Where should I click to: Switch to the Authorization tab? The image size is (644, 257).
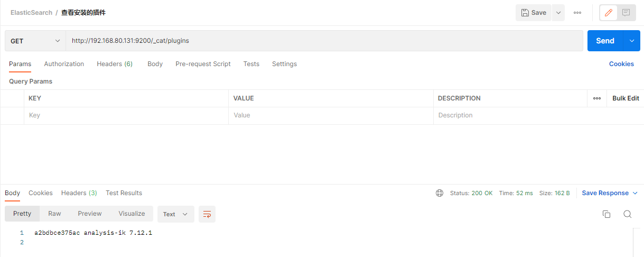tap(64, 64)
